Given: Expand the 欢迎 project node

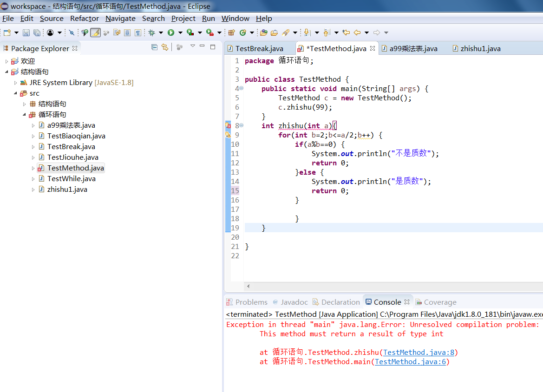Looking at the screenshot, I should (7, 61).
